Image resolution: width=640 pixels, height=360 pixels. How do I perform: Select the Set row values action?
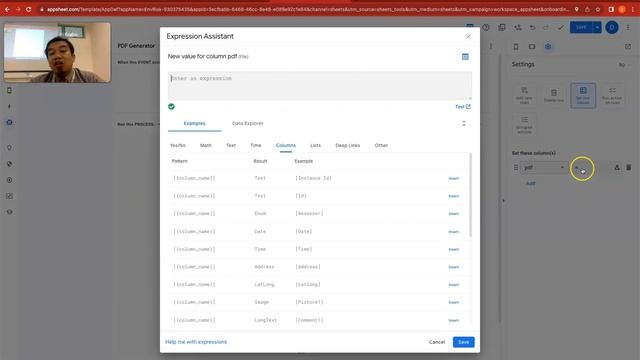[583, 95]
